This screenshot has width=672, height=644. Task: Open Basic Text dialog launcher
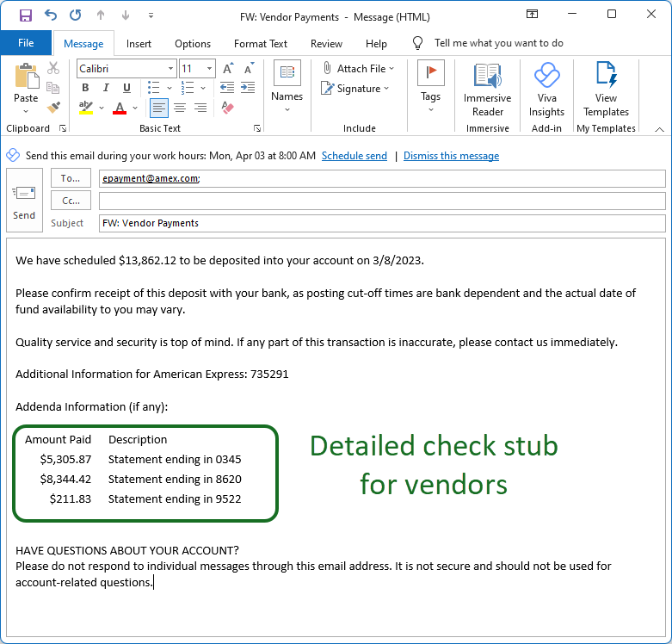click(x=257, y=128)
